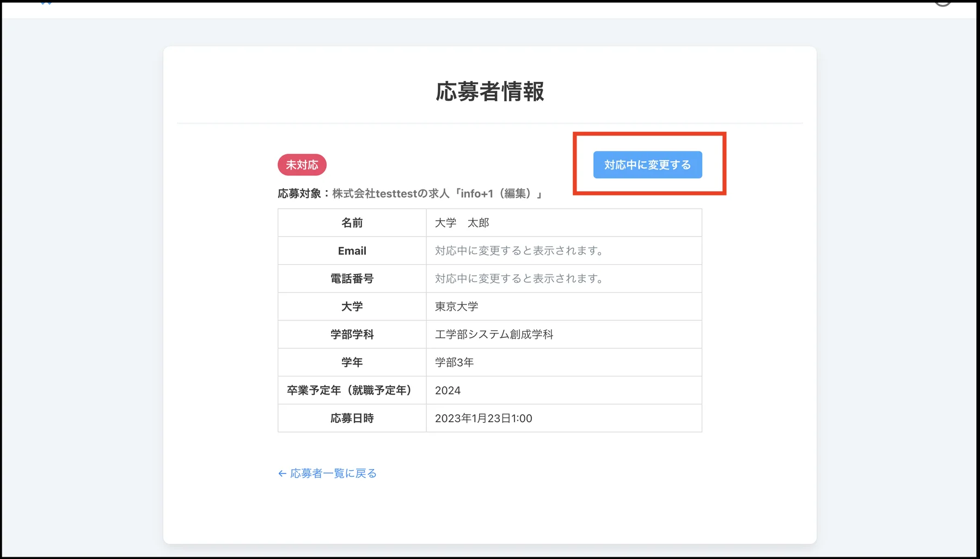The height and width of the screenshot is (559, 980).
Task: Click the 未対応 status badge
Action: 302,165
